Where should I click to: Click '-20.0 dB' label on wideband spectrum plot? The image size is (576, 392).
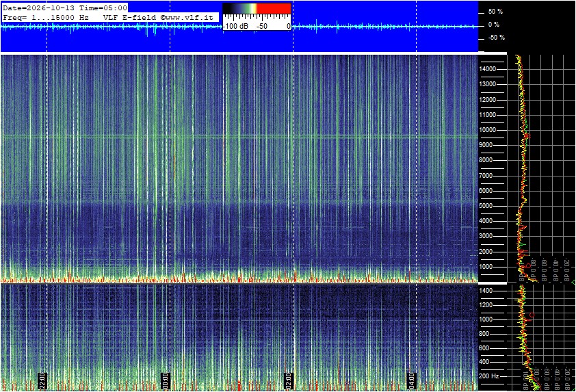tap(567, 270)
